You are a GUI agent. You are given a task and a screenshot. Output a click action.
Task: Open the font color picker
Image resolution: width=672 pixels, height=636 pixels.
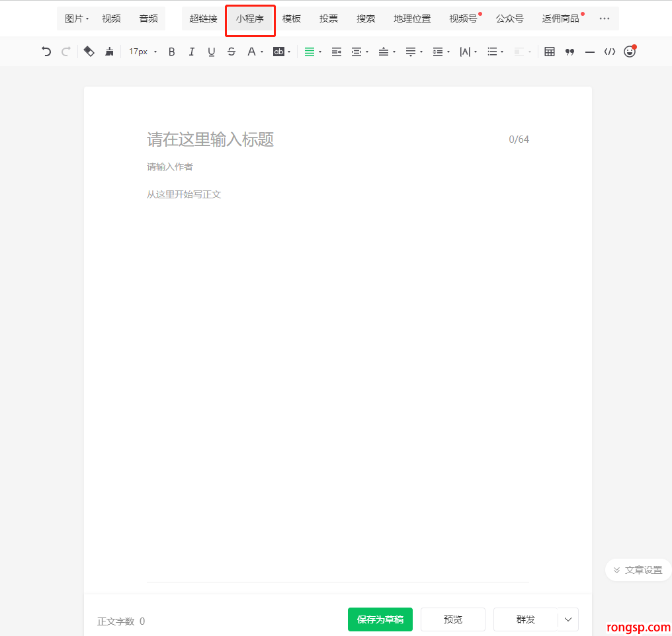pyautogui.click(x=255, y=52)
